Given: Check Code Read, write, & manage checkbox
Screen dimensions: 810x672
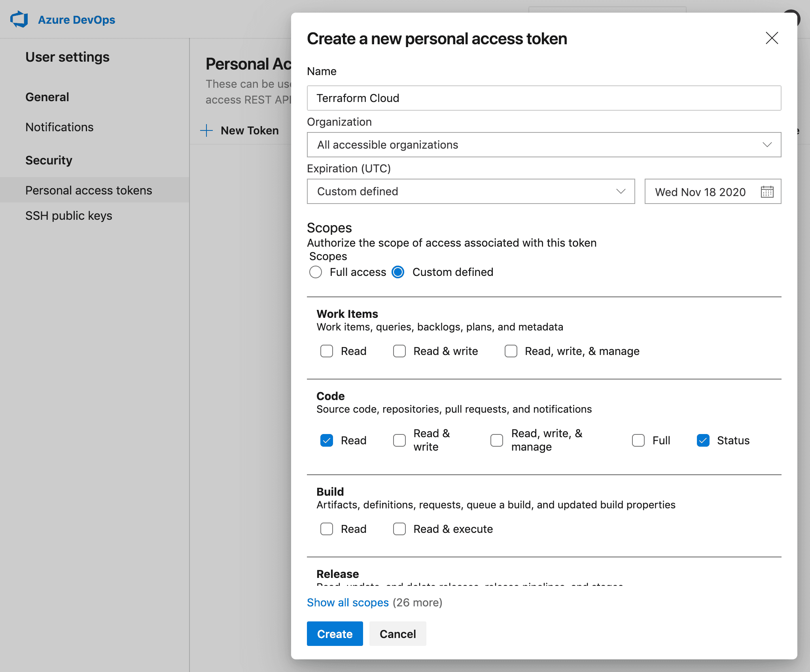Looking at the screenshot, I should click(x=497, y=440).
